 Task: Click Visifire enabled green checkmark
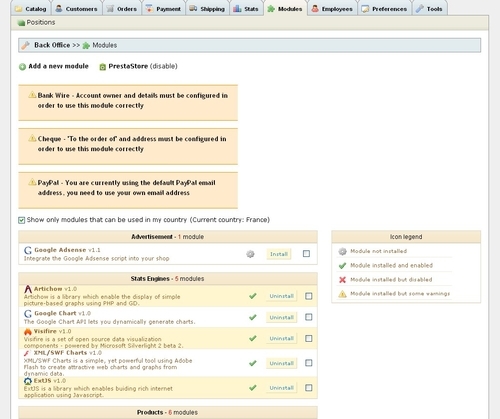tap(253, 338)
